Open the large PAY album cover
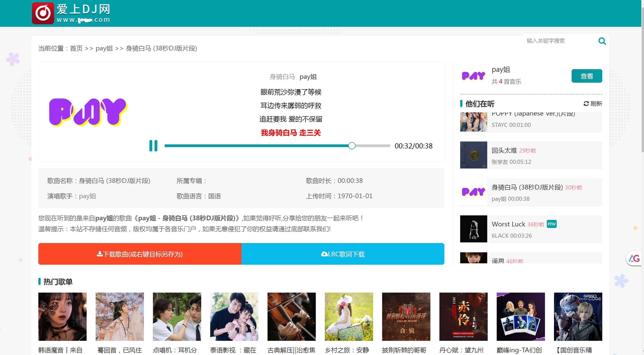 point(88,112)
